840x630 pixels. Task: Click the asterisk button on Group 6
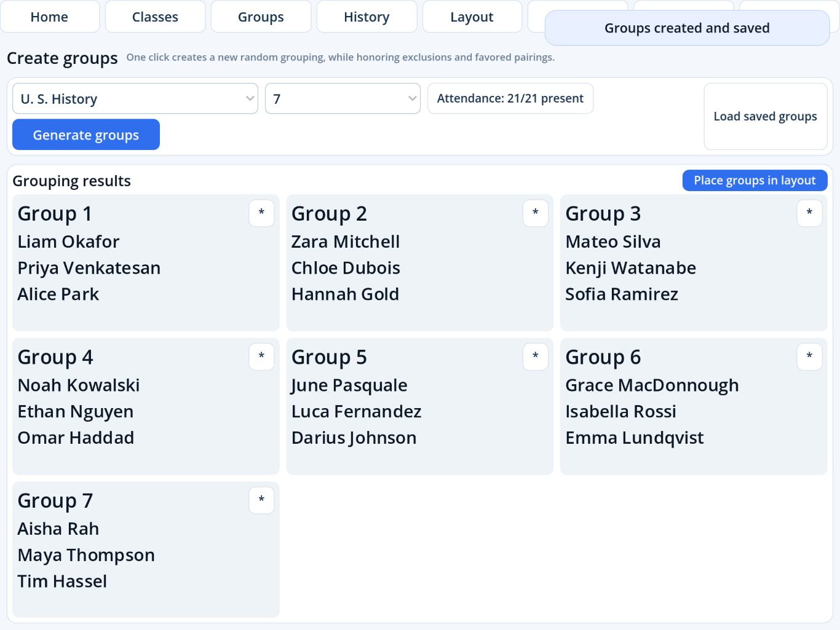coord(809,357)
